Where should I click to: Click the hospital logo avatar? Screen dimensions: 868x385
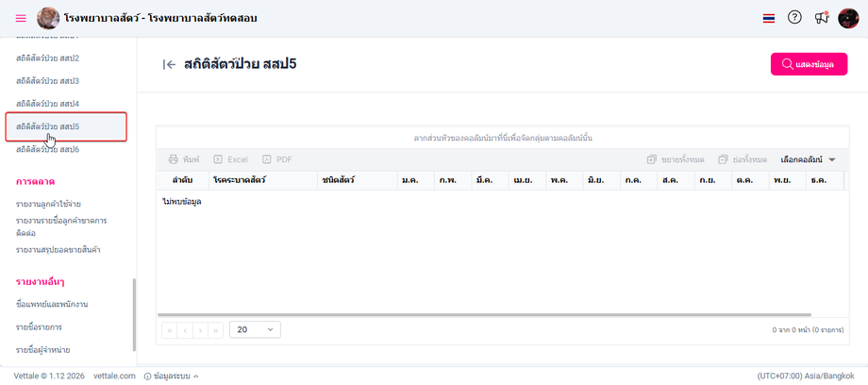pos(48,18)
